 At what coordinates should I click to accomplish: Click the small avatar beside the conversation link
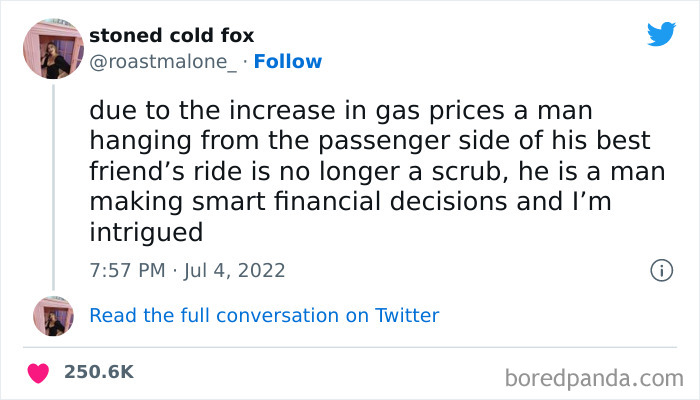(53, 315)
